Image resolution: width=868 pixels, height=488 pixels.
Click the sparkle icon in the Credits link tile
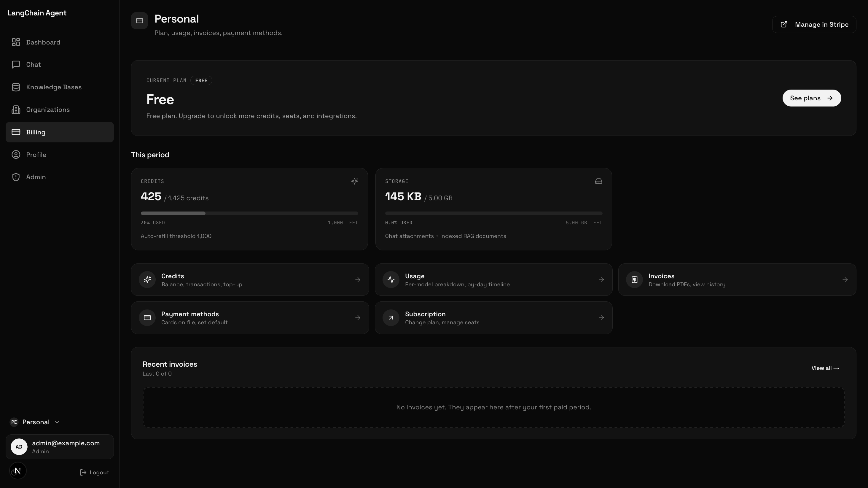[147, 280]
